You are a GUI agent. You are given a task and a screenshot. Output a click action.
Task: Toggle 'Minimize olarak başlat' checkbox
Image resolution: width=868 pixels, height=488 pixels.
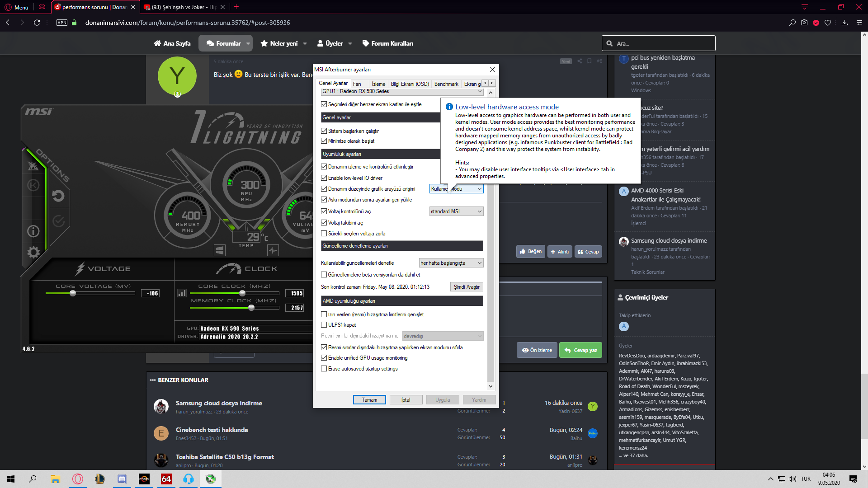point(324,141)
